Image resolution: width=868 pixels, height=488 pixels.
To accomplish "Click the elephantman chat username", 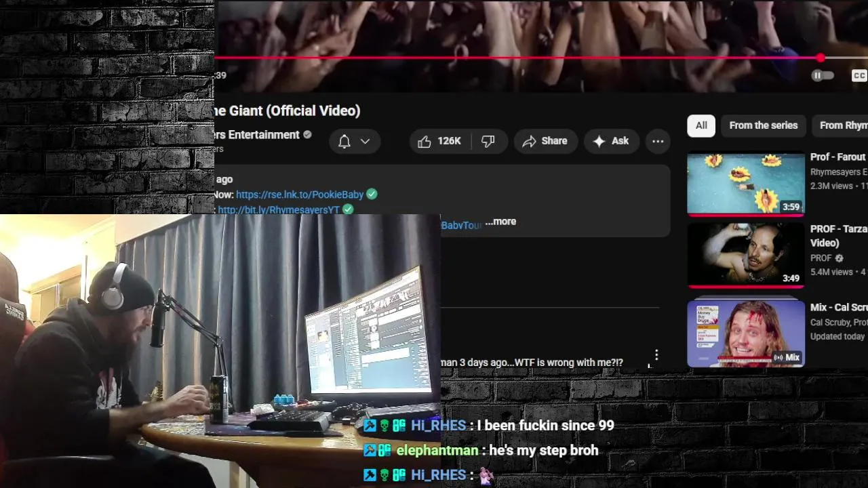I will tap(437, 450).
